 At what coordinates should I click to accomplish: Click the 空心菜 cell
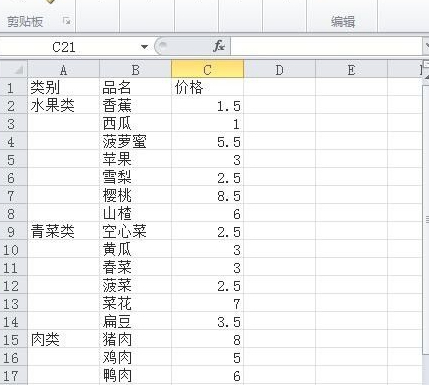(x=135, y=232)
